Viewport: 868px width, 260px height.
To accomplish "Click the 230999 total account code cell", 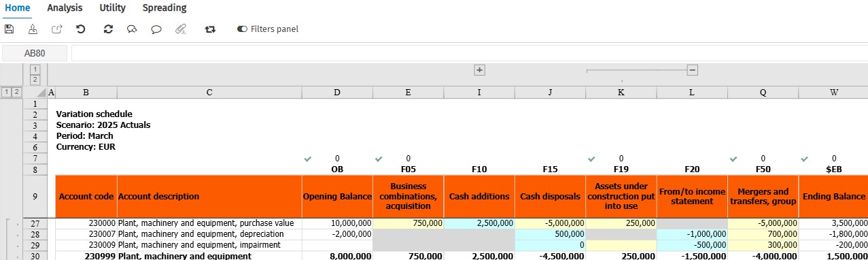I will tap(86, 256).
